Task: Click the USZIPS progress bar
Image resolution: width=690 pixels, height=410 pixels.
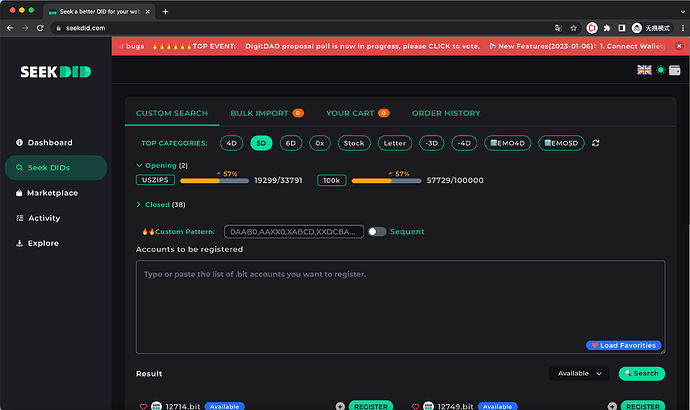Action: [214, 181]
